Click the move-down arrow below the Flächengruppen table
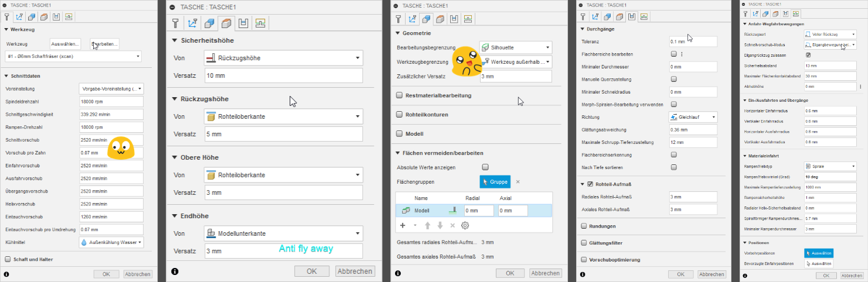The height and width of the screenshot is (282, 868). 440,225
